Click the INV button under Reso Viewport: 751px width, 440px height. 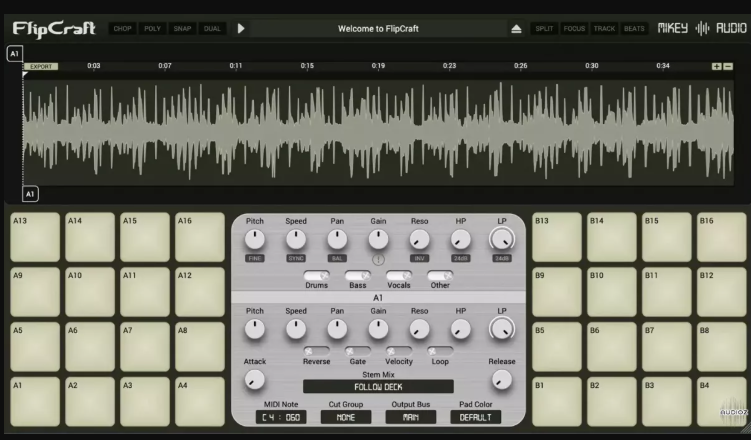[x=420, y=259]
